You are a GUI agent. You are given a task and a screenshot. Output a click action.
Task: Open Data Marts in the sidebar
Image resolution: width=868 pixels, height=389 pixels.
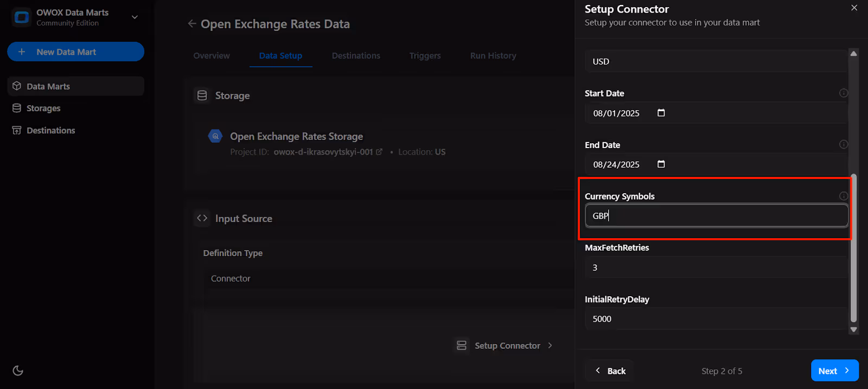75,86
